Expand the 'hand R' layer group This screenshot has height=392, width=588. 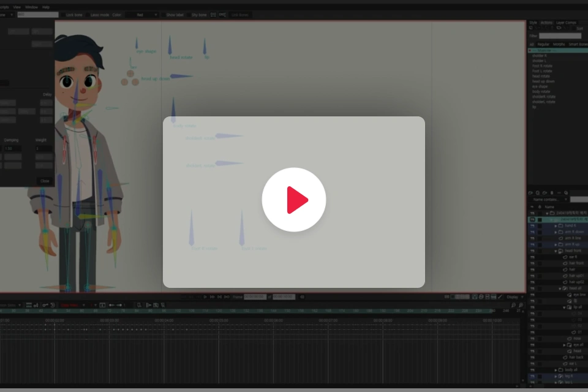point(556,226)
